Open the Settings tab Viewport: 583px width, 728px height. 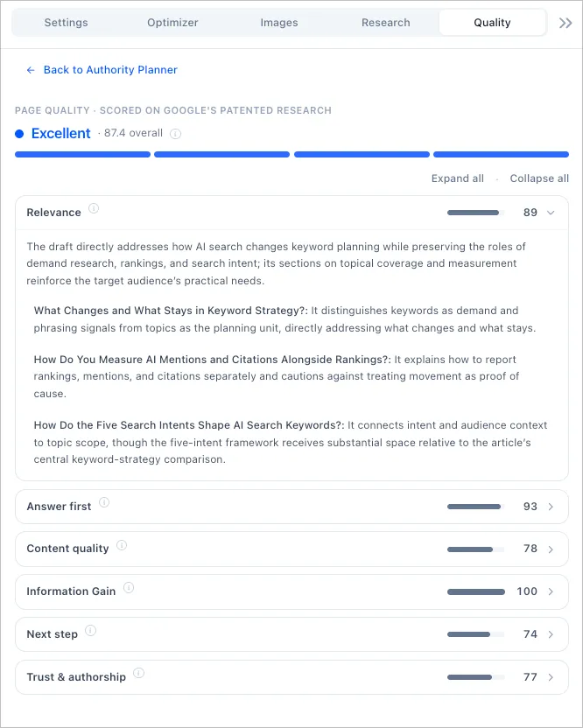[x=66, y=22]
